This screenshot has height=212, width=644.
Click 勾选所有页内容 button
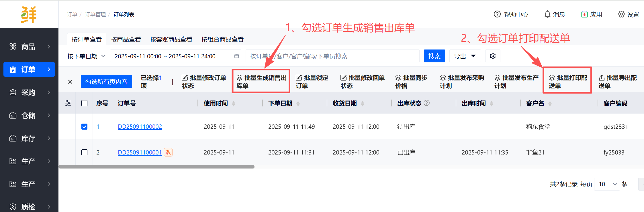click(106, 82)
